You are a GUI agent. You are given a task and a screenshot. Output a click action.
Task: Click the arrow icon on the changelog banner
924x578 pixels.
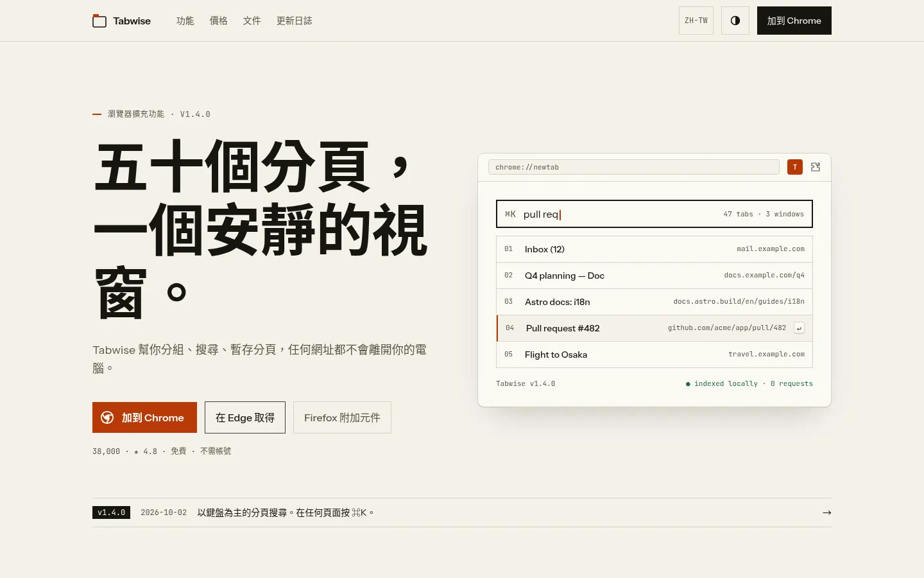(x=827, y=512)
